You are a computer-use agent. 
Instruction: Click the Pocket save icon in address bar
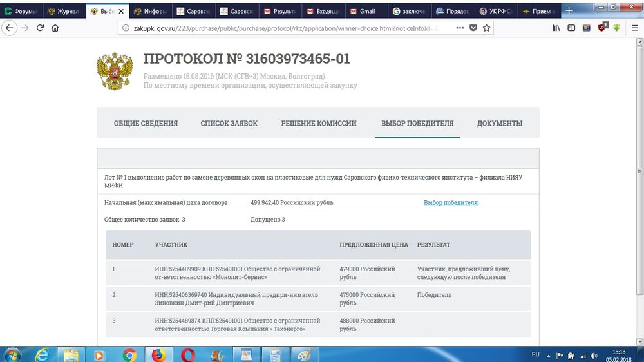[x=473, y=28]
